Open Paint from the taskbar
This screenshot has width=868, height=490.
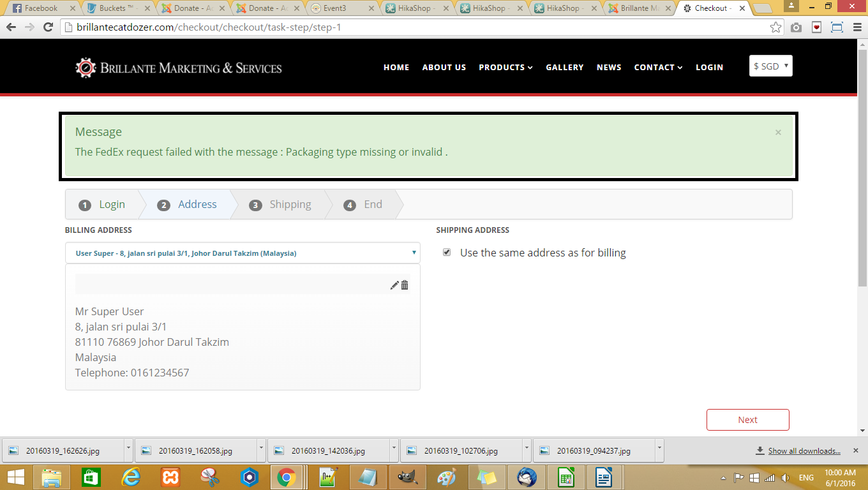click(447, 477)
